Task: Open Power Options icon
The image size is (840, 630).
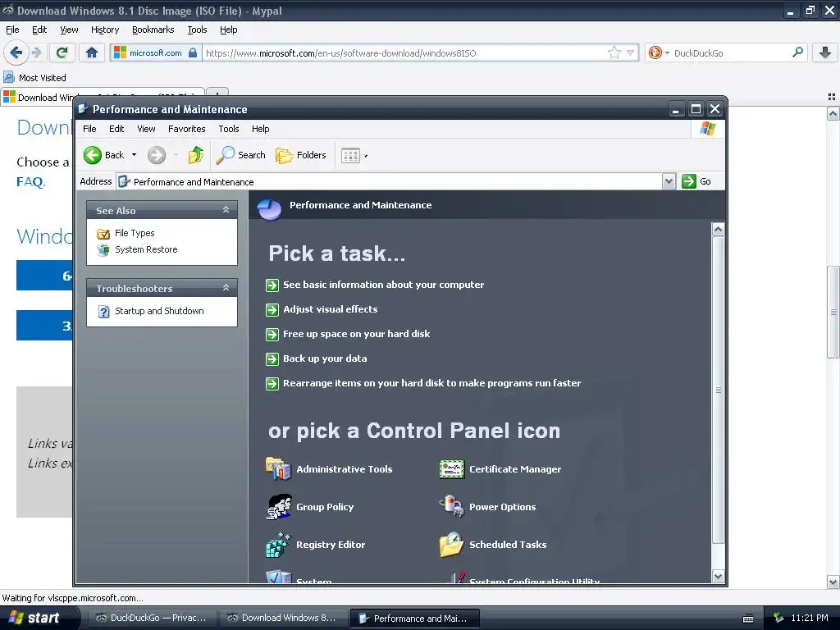Action: point(451,507)
